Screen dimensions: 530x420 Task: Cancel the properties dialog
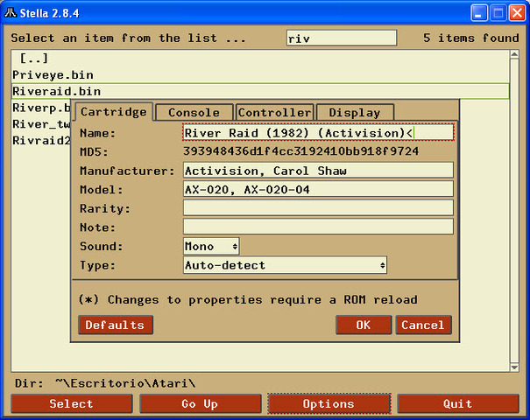[423, 325]
